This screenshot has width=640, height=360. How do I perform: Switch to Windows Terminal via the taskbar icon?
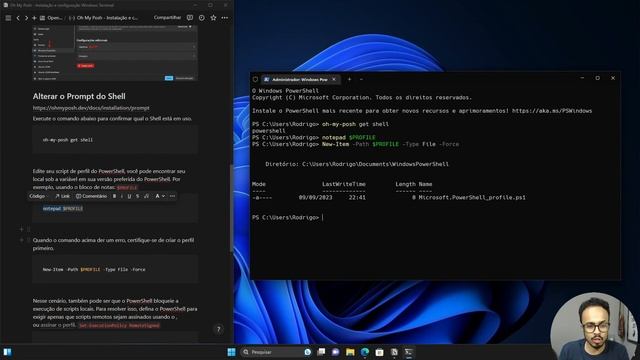pos(409,352)
